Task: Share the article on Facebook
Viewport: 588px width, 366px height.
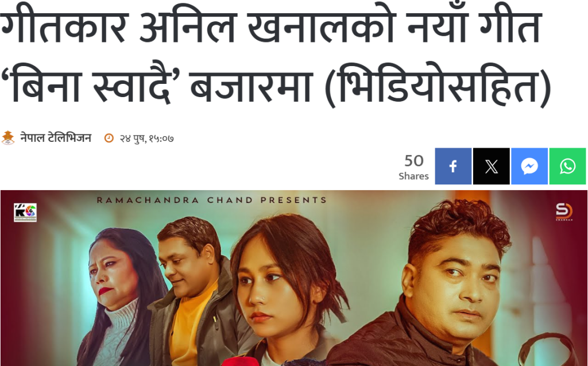Action: (453, 166)
